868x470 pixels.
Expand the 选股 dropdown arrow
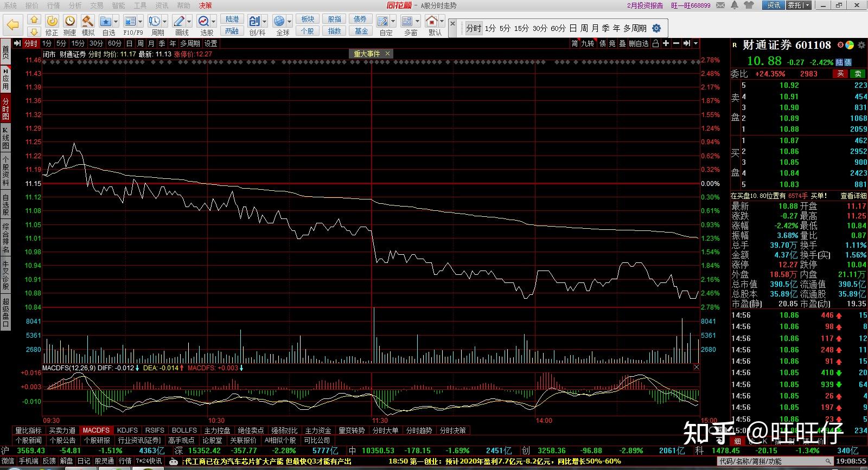point(214,22)
